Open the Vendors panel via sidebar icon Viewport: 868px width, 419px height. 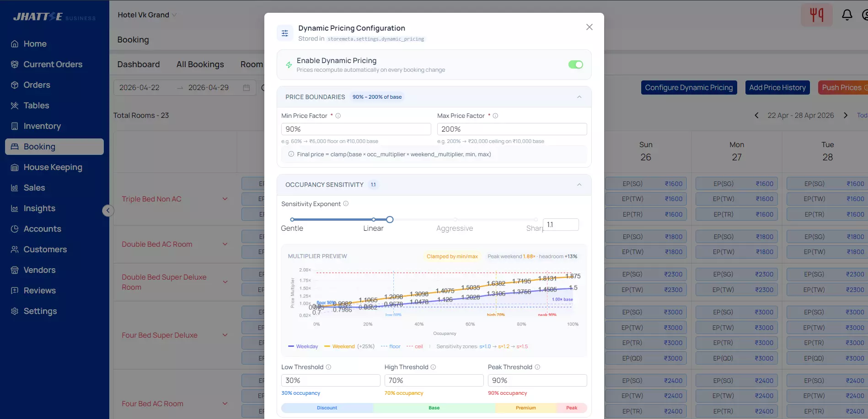coord(14,270)
